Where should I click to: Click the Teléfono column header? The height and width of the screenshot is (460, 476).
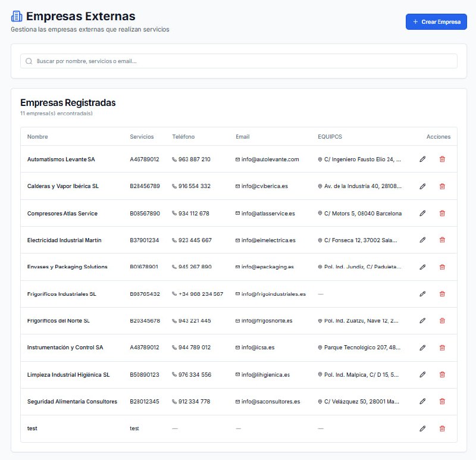[183, 137]
